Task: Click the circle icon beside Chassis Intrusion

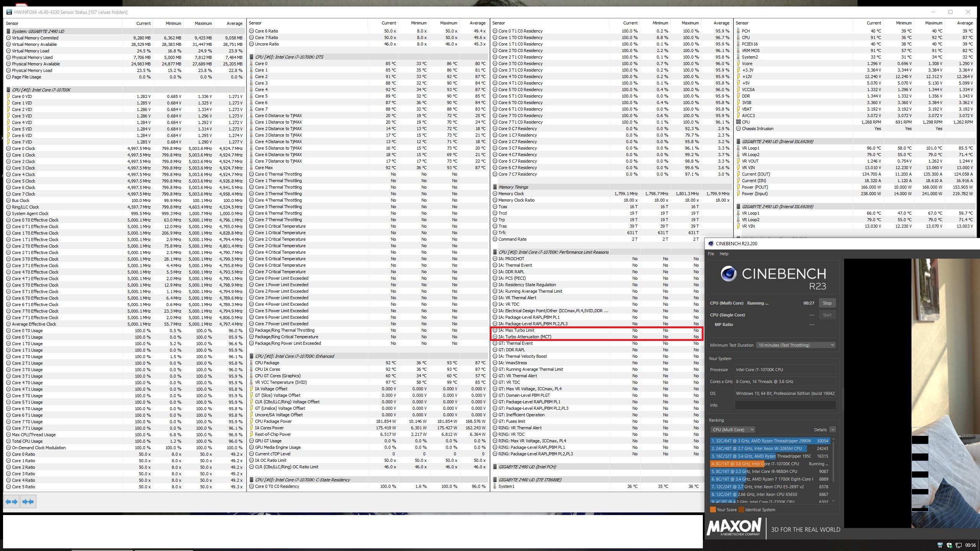Action: (738, 129)
